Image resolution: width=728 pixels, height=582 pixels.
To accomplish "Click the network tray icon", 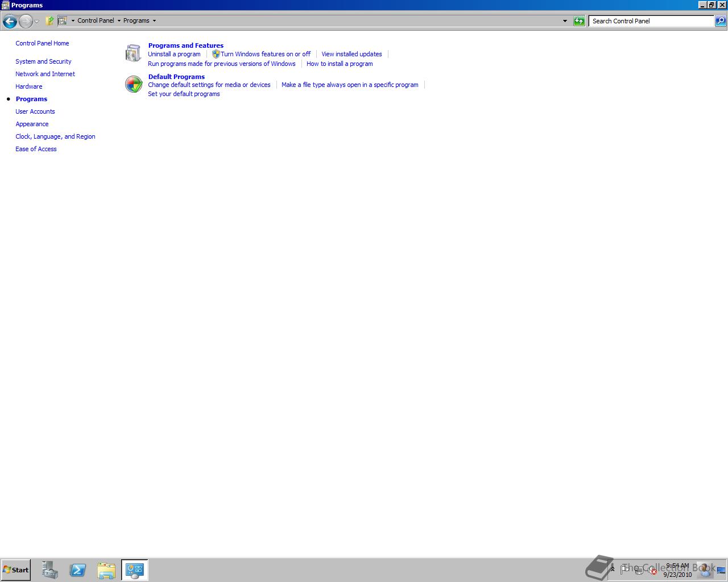I will pyautogui.click(x=639, y=570).
